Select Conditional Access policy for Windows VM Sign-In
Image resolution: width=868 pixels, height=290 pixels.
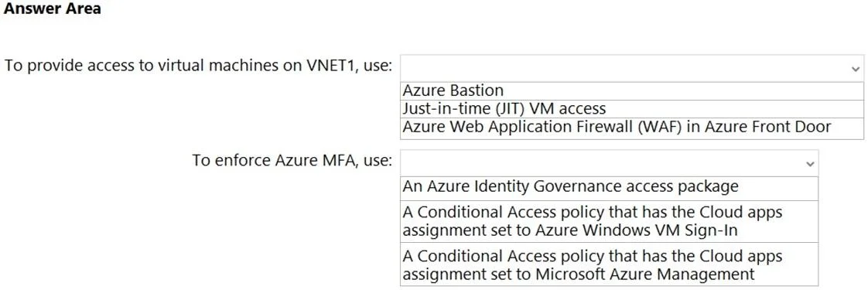point(609,221)
